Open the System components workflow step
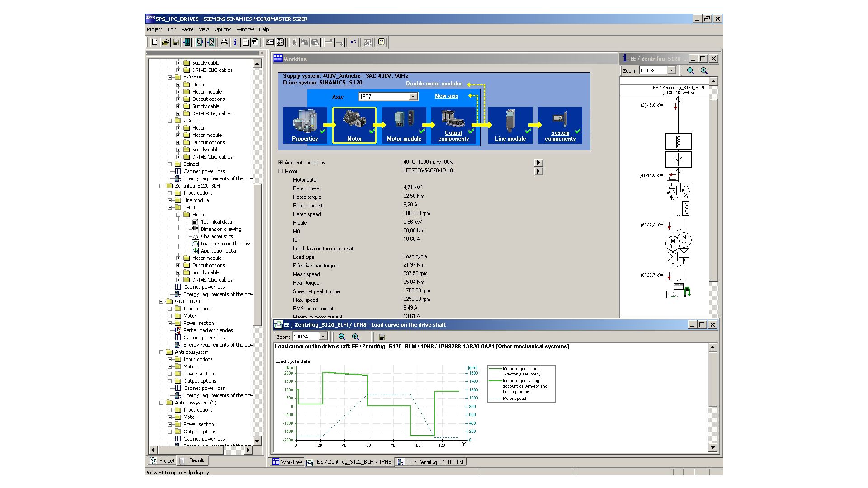This screenshot has width=868, height=488. click(560, 126)
